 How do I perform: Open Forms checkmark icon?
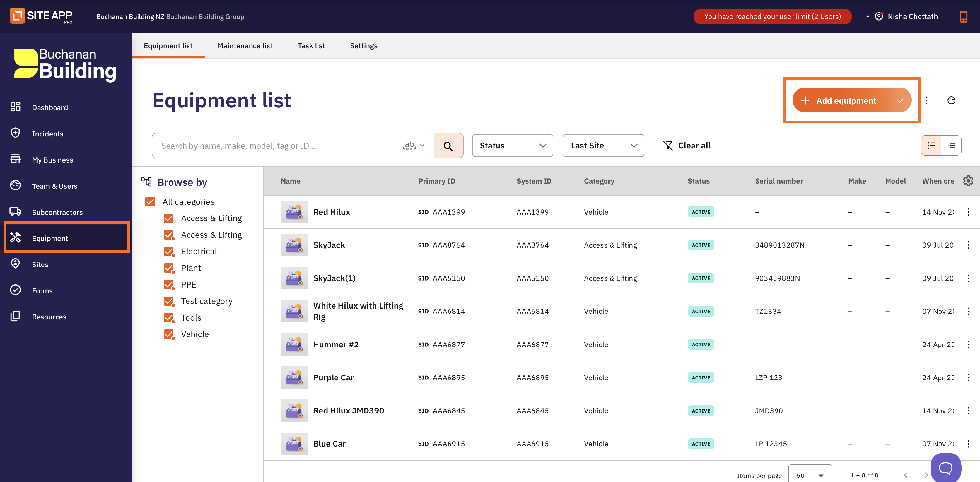pos(15,290)
